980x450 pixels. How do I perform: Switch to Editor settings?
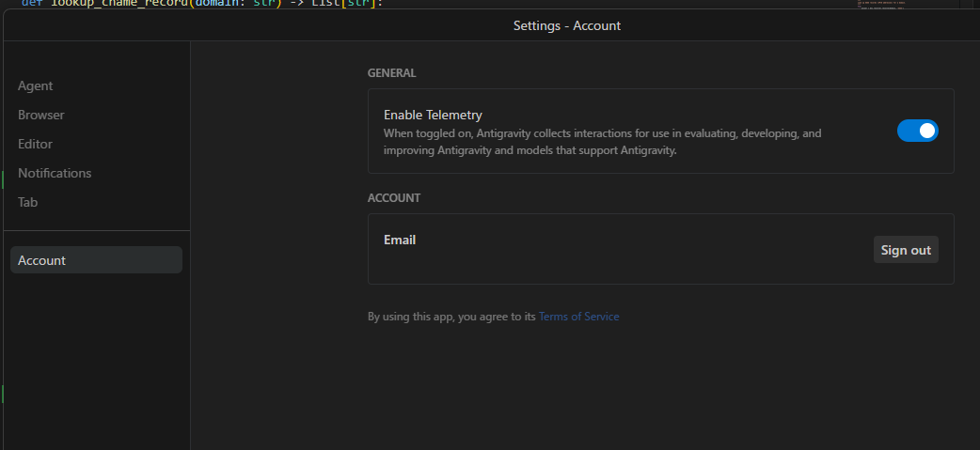point(36,144)
